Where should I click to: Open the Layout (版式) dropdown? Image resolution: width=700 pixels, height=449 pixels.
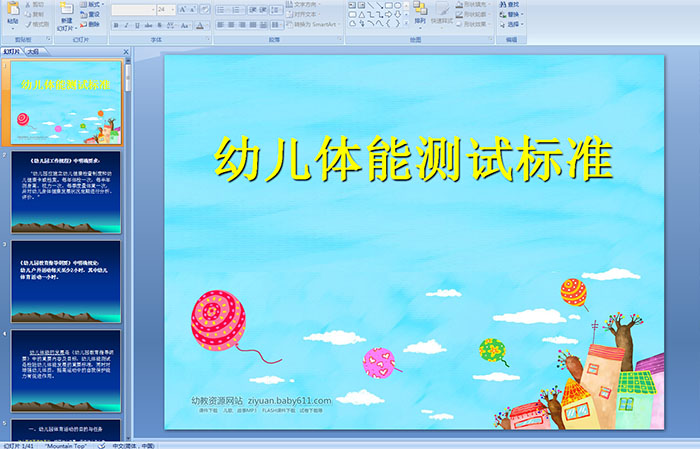click(92, 5)
